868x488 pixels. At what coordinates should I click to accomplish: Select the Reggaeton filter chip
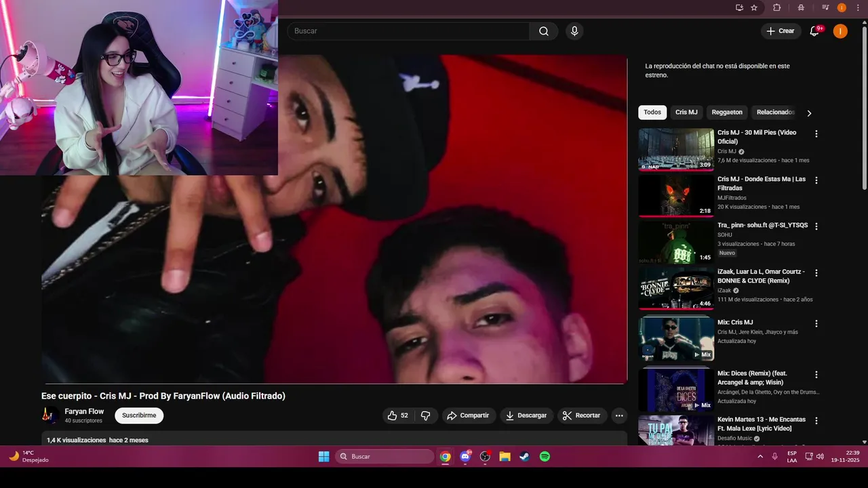pyautogui.click(x=727, y=113)
